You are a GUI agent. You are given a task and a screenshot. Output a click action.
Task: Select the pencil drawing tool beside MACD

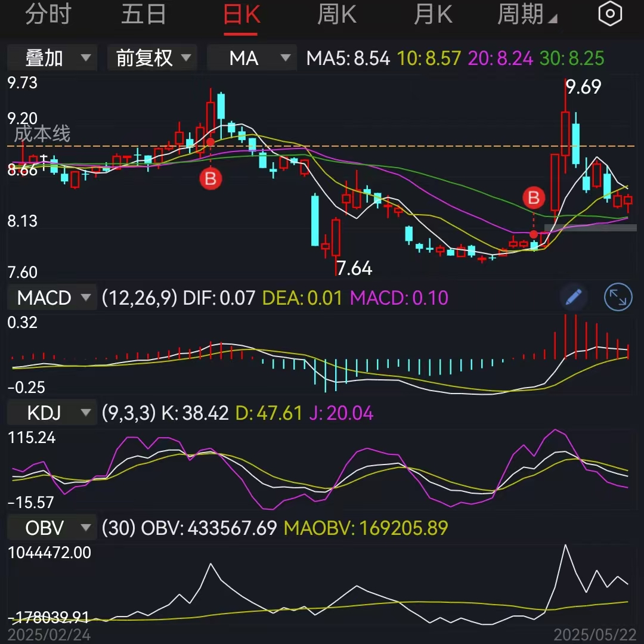573,297
